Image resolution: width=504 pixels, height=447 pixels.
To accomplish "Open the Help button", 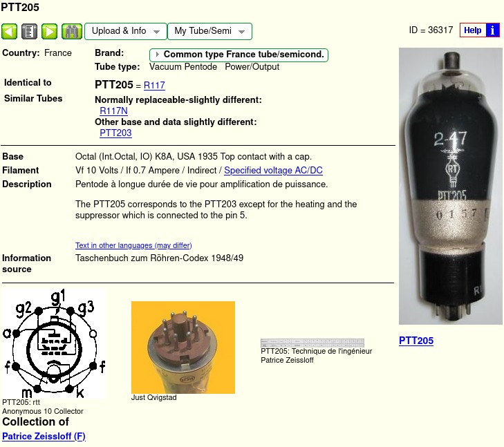I will point(472,30).
